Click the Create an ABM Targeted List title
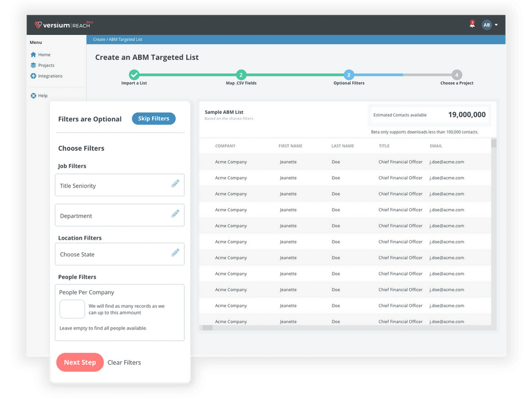532x406 pixels. pos(146,57)
